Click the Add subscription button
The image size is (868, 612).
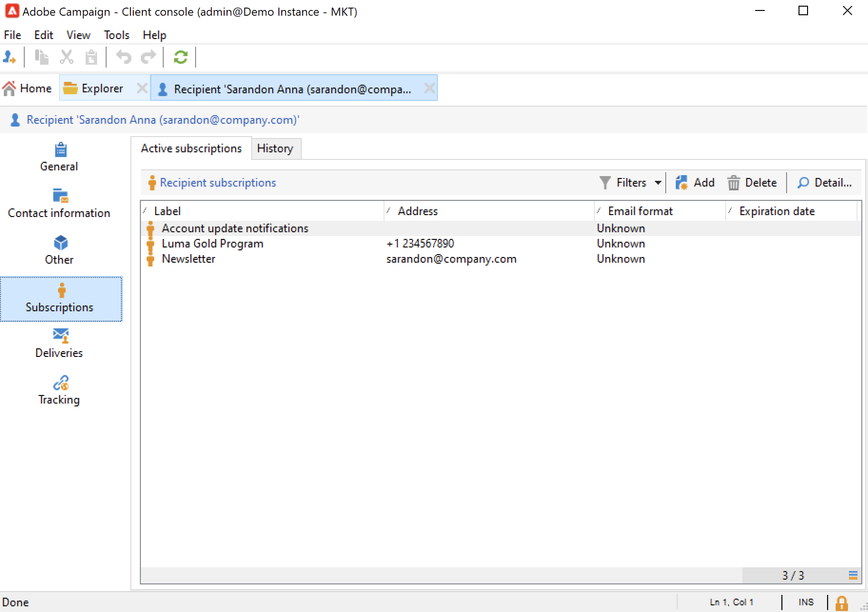pyautogui.click(x=695, y=183)
